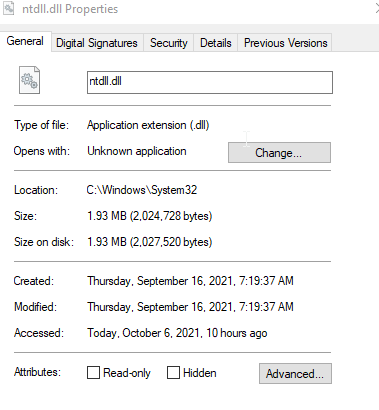This screenshot has height=410, width=379.
Task: Click the ntdll.dll file type icon
Action: pyautogui.click(x=29, y=80)
